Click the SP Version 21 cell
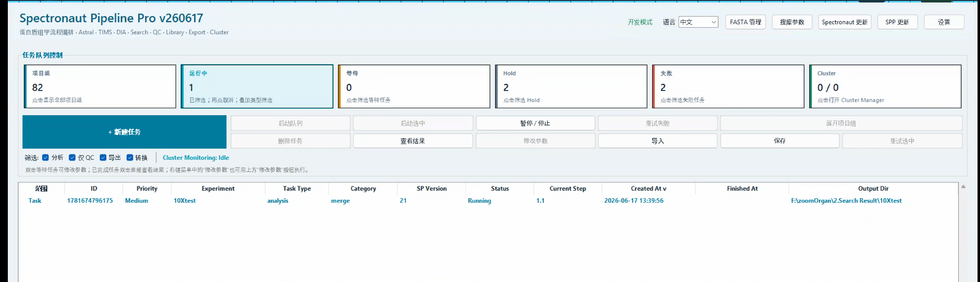Image resolution: width=980 pixels, height=282 pixels. 403,201
